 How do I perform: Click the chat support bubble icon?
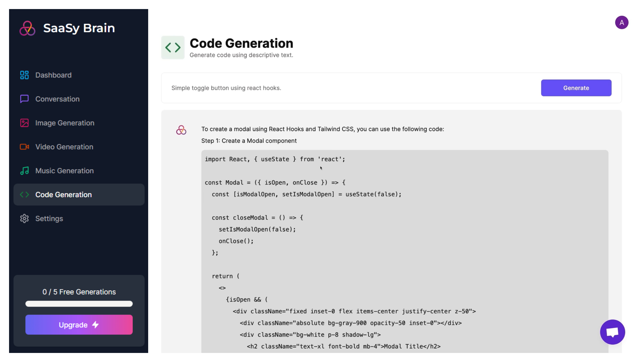coord(612,332)
